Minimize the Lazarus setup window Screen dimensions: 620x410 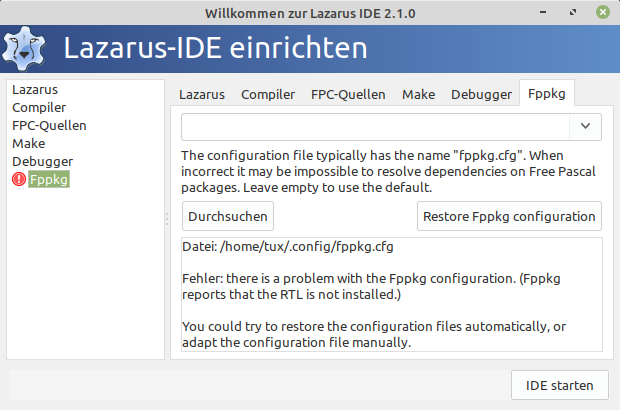(x=543, y=12)
